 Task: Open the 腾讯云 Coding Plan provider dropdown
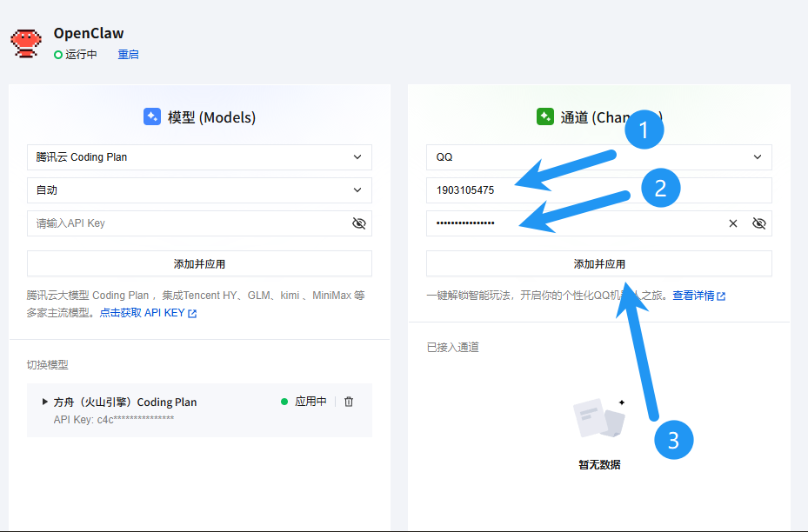[199, 157]
